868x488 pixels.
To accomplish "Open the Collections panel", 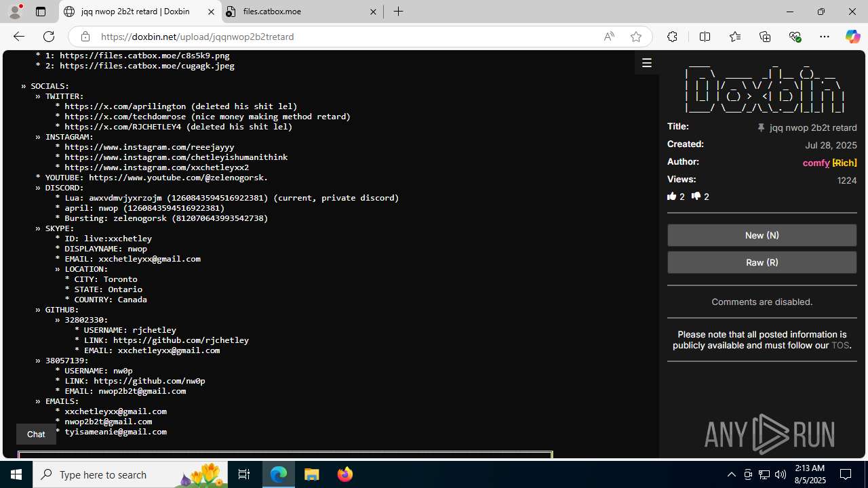I will click(x=765, y=37).
